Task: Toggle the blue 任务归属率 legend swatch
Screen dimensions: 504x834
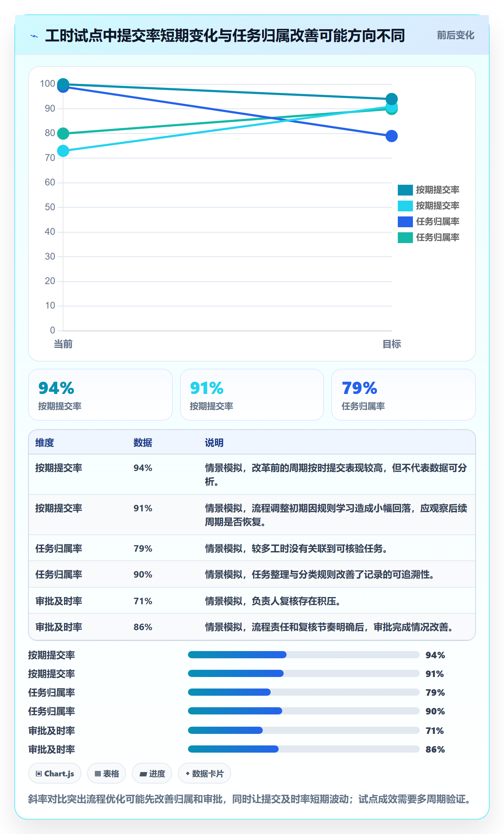Action: [405, 221]
